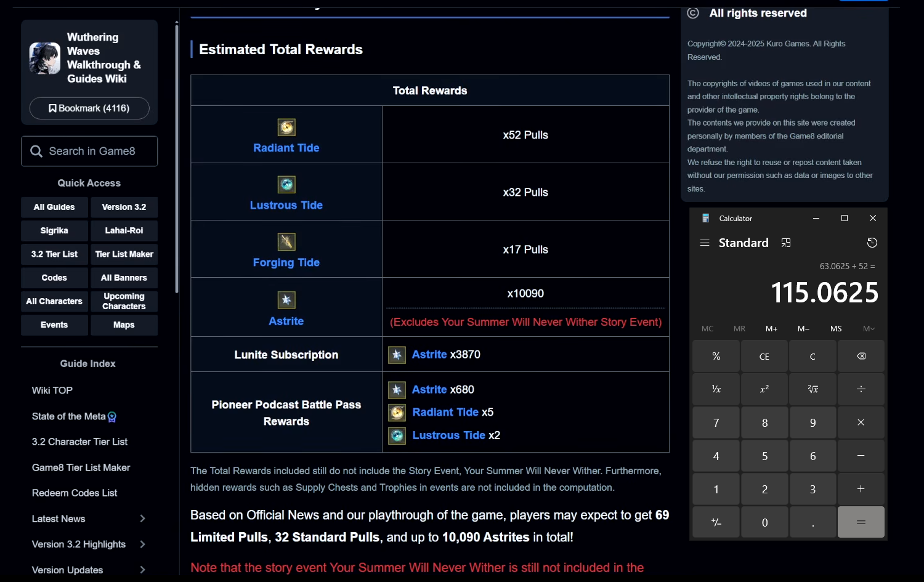The height and width of the screenshot is (582, 924).
Task: Open the All Guides quick access button
Action: tap(54, 208)
